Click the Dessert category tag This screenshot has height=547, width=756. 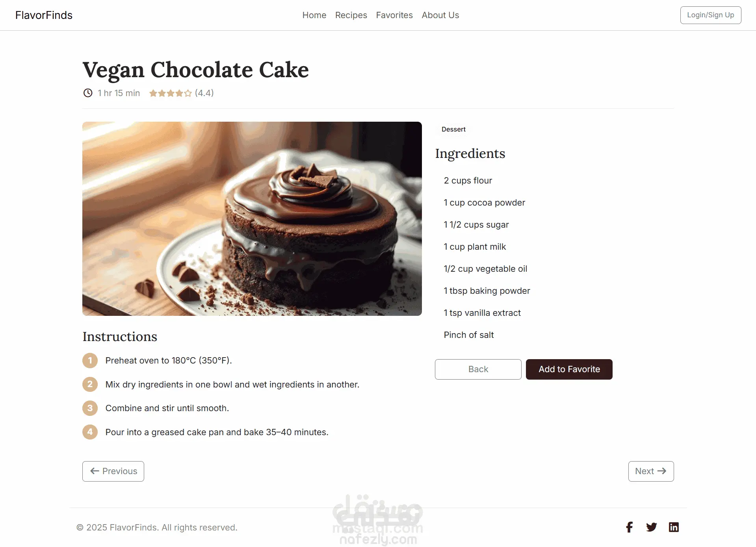coord(453,130)
